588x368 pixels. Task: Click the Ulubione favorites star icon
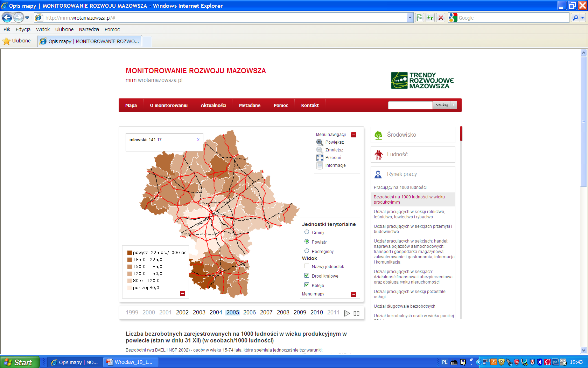pos(6,41)
